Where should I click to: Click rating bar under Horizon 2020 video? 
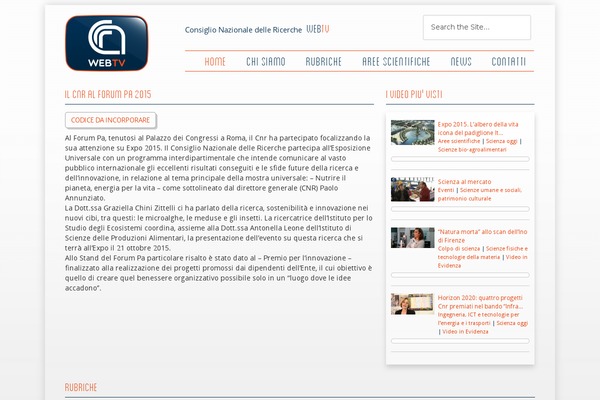point(460,341)
